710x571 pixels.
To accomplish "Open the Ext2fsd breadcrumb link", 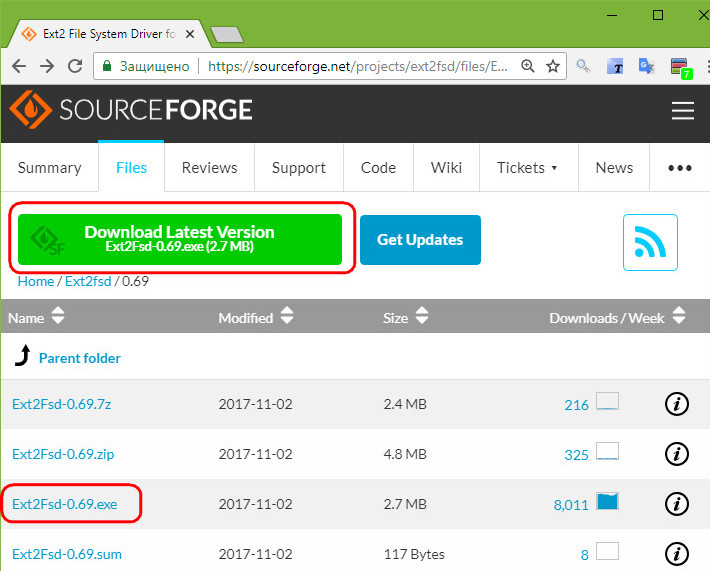I will coord(88,281).
